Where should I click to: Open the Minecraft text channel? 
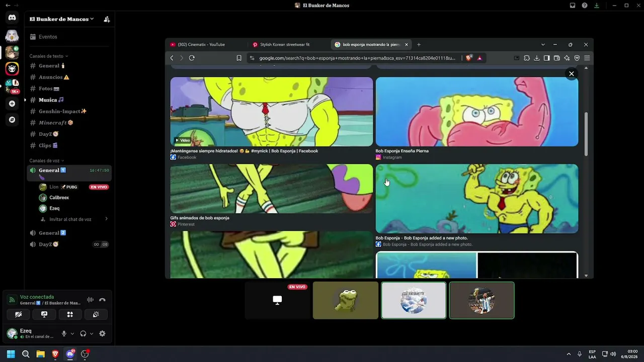[x=69, y=123]
